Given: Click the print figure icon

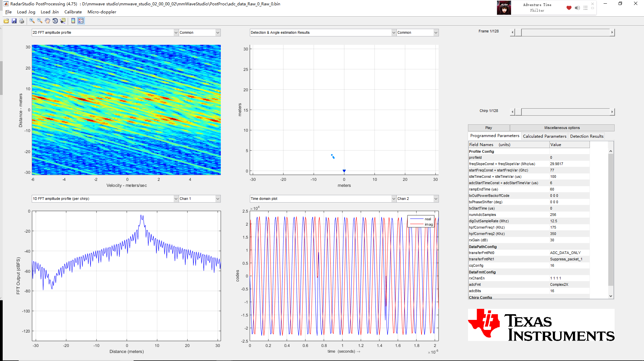Looking at the screenshot, I should [22, 21].
